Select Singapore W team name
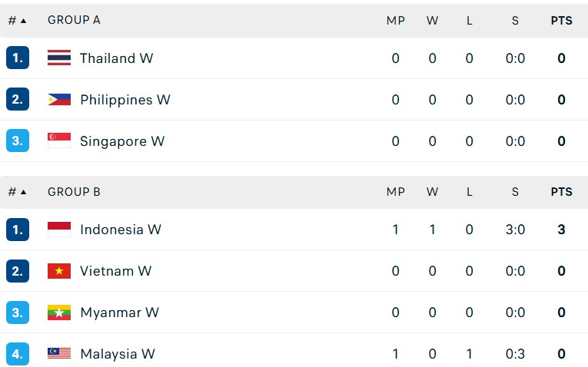 (x=122, y=141)
